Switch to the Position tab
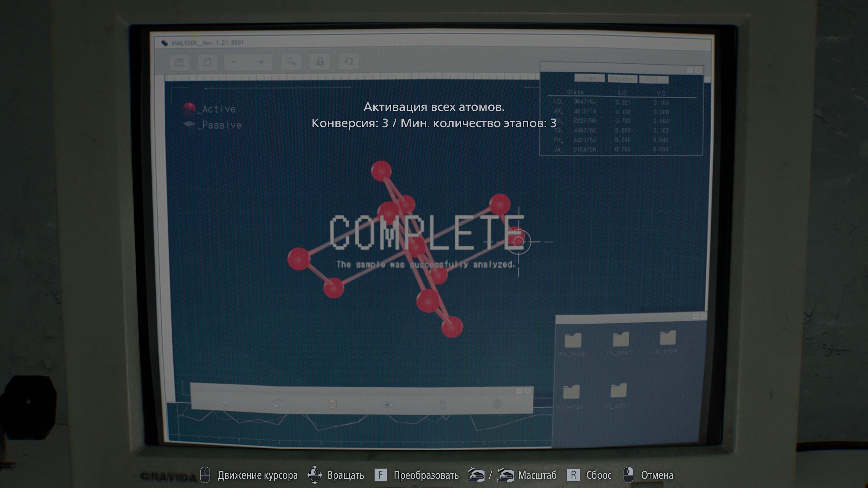The height and width of the screenshot is (488, 868). click(622, 79)
